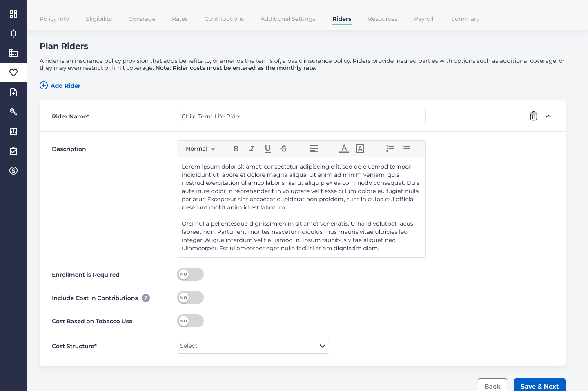Open the Cost Structure select dropdown

[253, 346]
